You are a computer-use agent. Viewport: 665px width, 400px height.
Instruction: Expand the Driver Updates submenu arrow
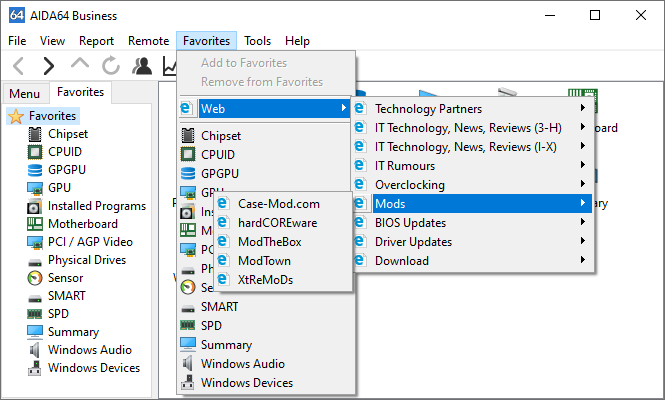point(583,241)
